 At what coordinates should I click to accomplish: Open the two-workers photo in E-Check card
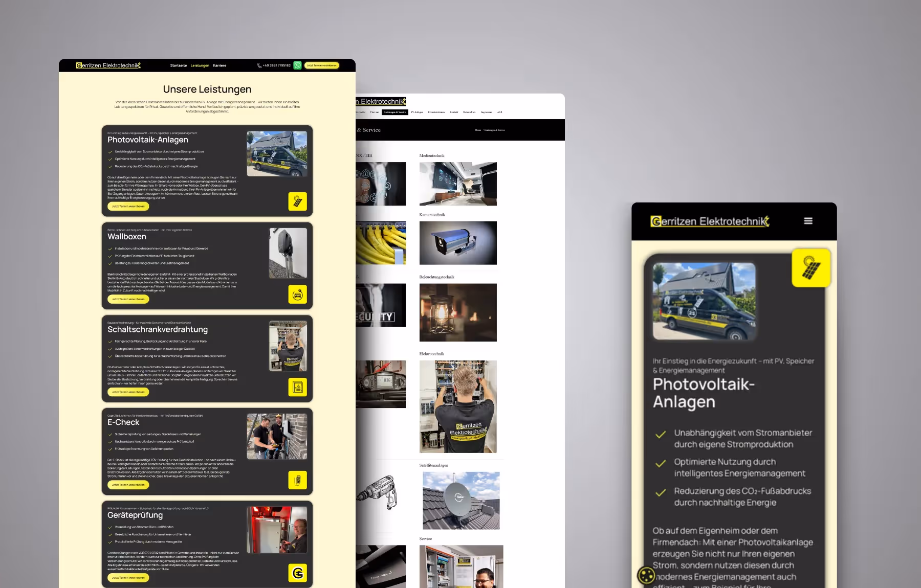pos(277,437)
